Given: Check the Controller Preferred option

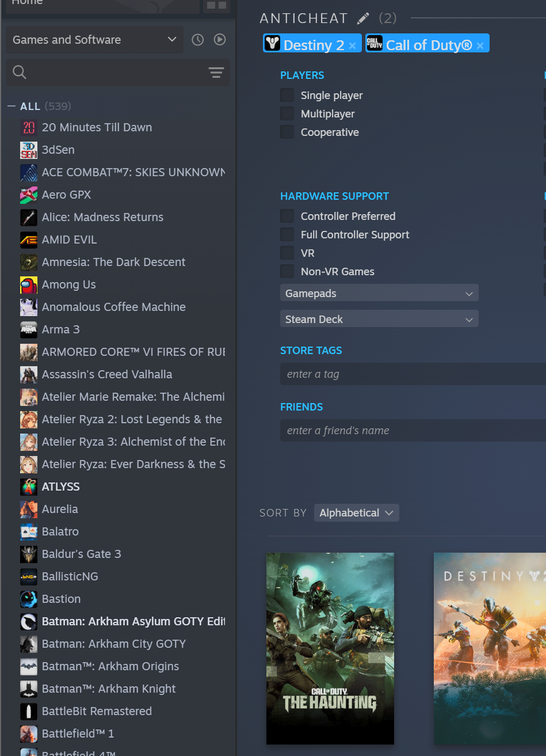Looking at the screenshot, I should [287, 216].
